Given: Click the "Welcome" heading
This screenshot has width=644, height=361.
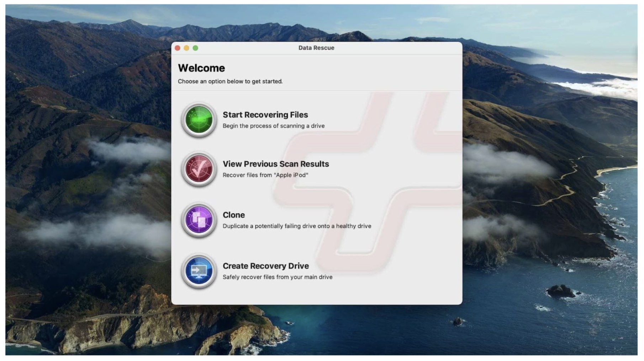Looking at the screenshot, I should pyautogui.click(x=201, y=68).
